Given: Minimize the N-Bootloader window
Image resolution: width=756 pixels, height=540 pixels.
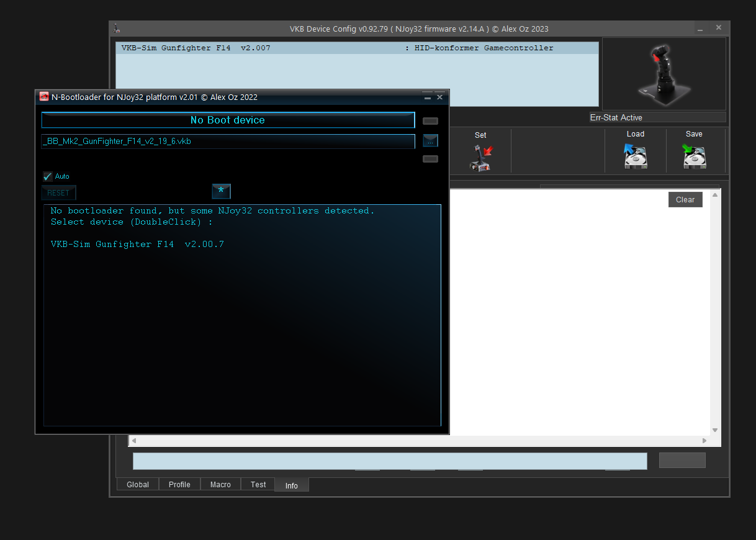Looking at the screenshot, I should [x=427, y=97].
